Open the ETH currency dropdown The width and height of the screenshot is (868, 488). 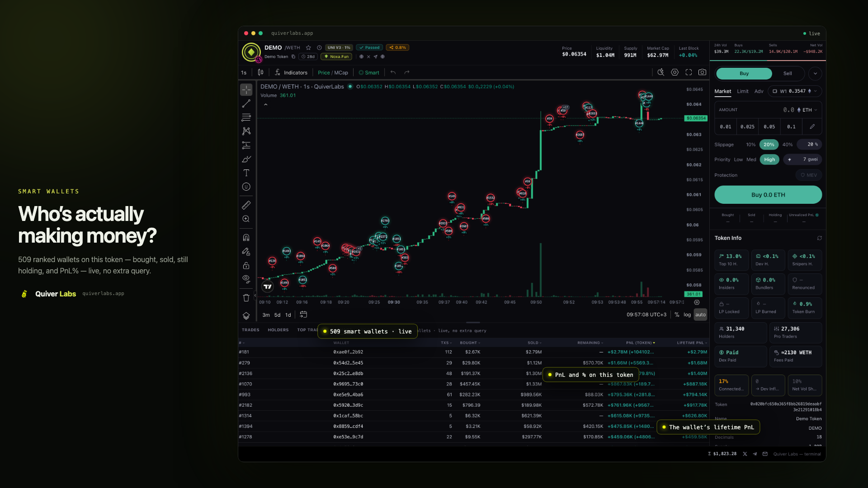[807, 110]
